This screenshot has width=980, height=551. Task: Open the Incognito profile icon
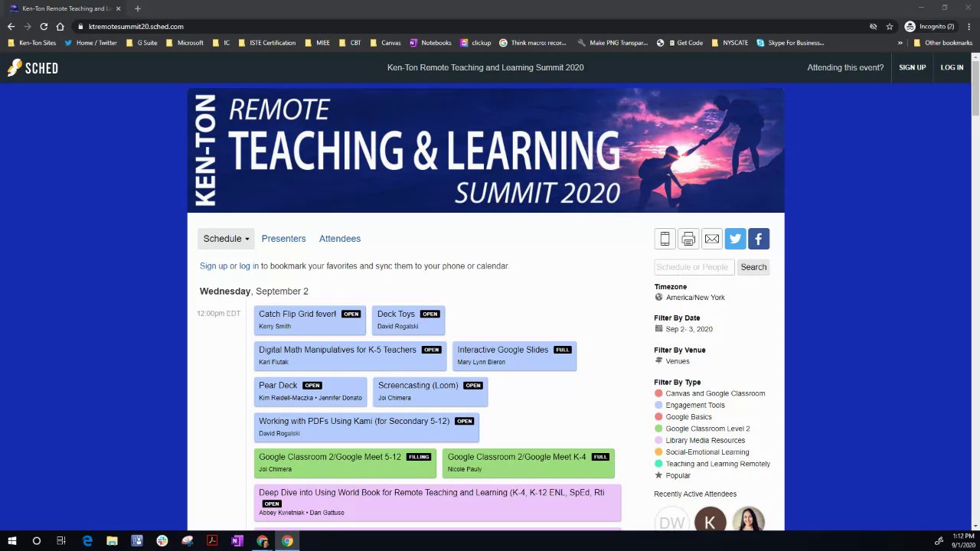931,26
